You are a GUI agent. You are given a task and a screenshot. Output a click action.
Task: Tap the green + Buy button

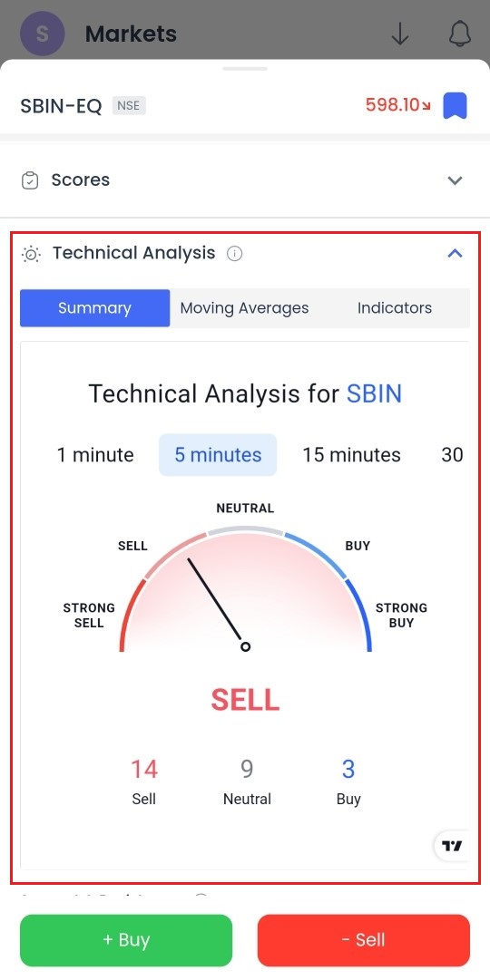point(126,940)
